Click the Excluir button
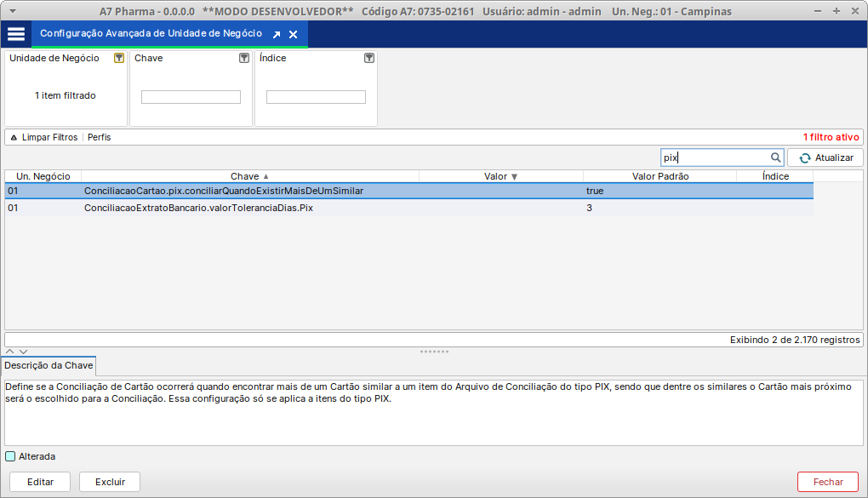 click(109, 481)
